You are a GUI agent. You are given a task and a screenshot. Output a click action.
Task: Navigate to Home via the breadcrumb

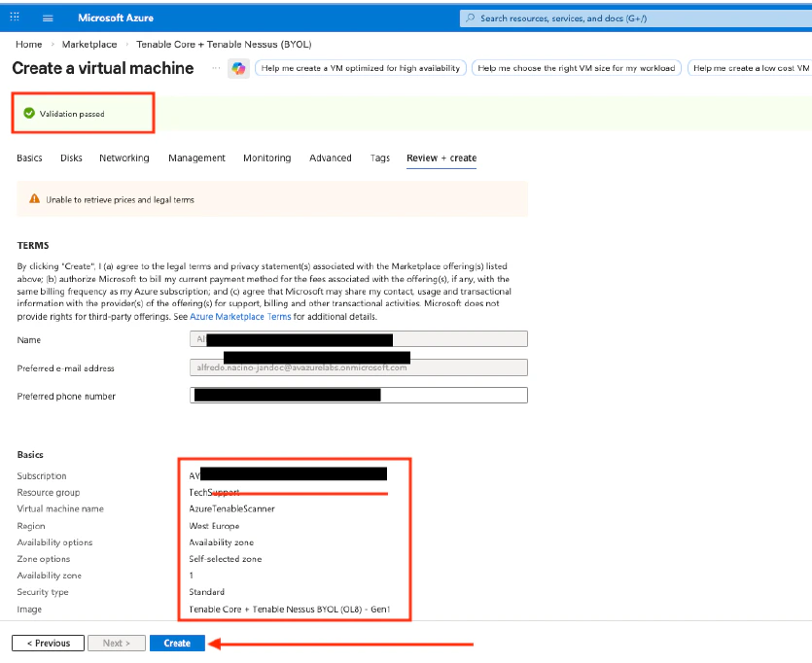[x=28, y=44]
